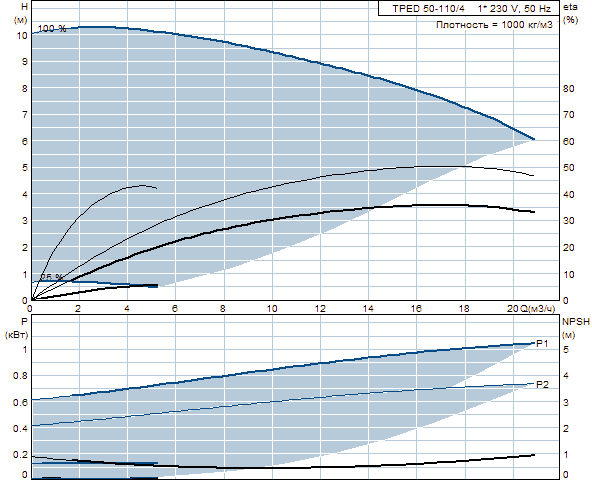Click the eta axis title

click(570, 7)
